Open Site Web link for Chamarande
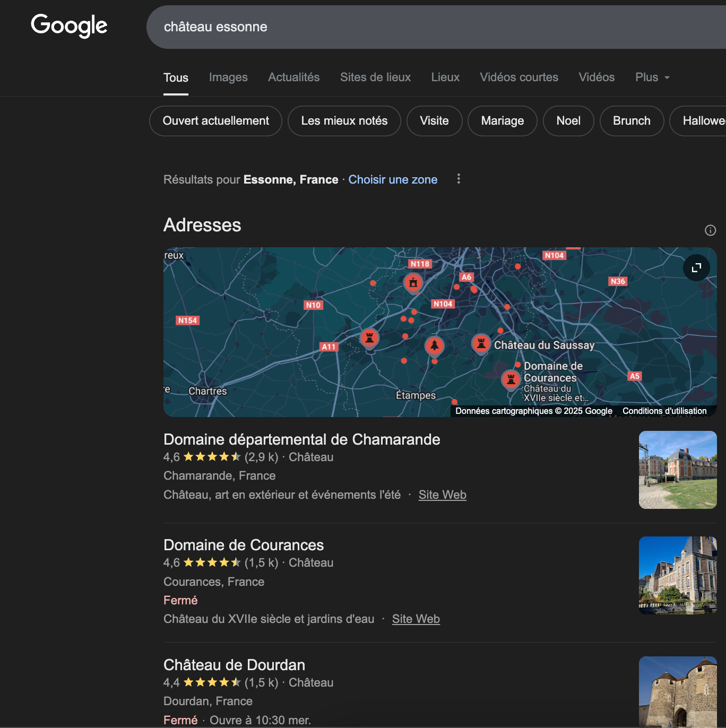Screen dimensions: 726x728 443,495
